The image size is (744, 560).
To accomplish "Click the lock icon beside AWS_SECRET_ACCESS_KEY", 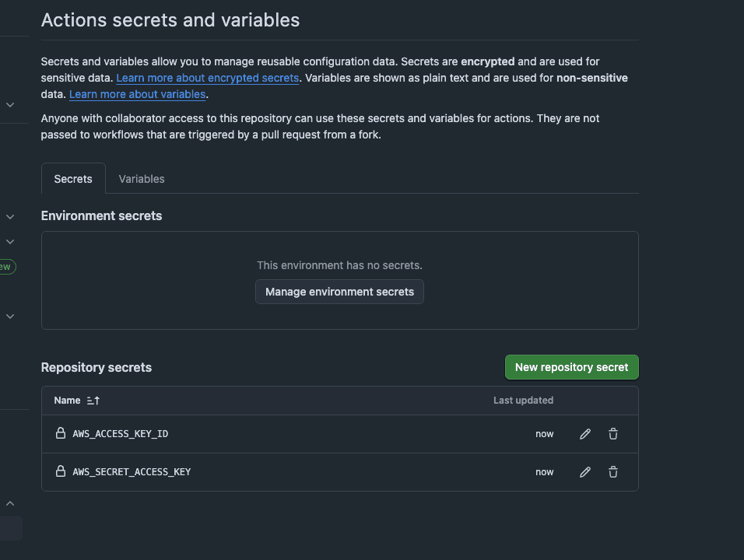I will [61, 471].
